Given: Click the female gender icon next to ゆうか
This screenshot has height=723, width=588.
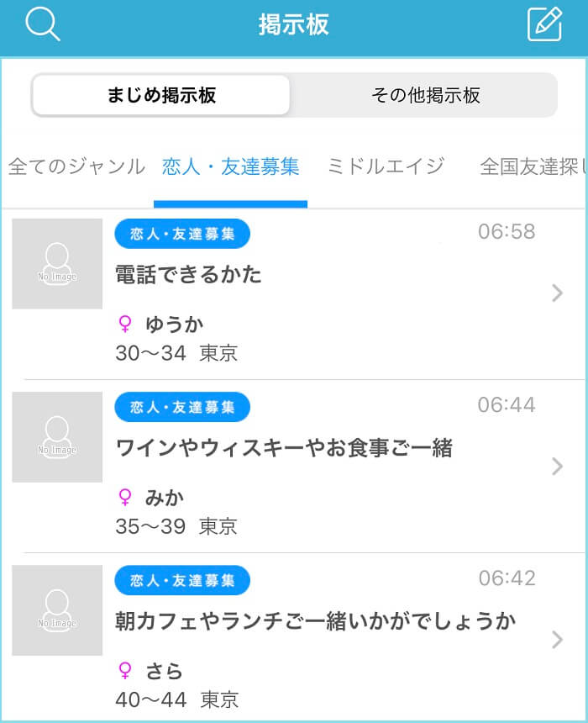Looking at the screenshot, I should click(x=124, y=323).
